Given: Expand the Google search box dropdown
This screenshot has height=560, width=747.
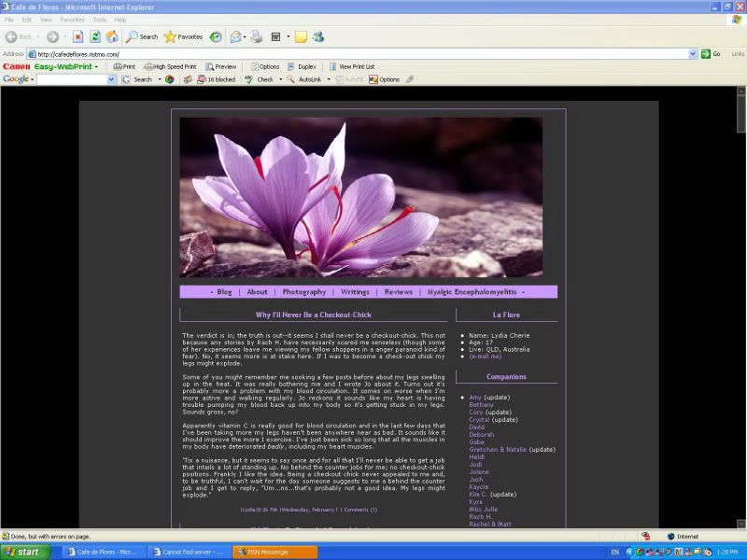Looking at the screenshot, I should 111,79.
